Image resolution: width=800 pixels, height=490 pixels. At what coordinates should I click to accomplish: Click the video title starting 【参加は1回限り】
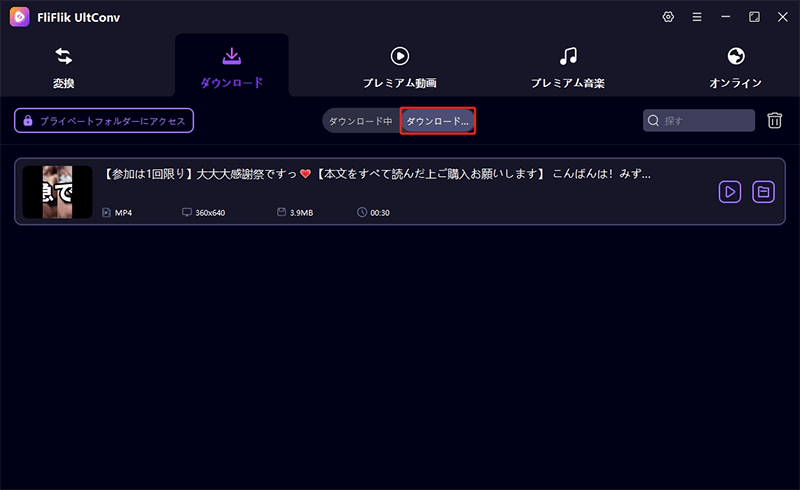pyautogui.click(x=377, y=174)
